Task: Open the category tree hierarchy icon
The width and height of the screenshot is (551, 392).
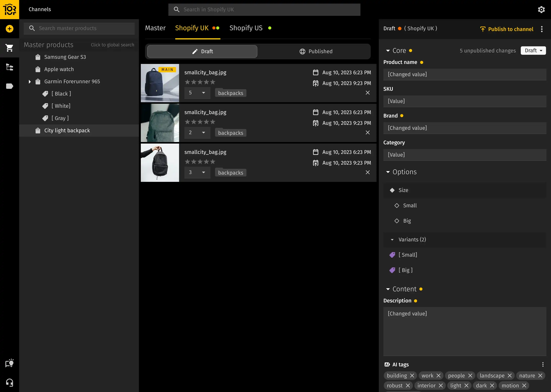Action: [9, 67]
